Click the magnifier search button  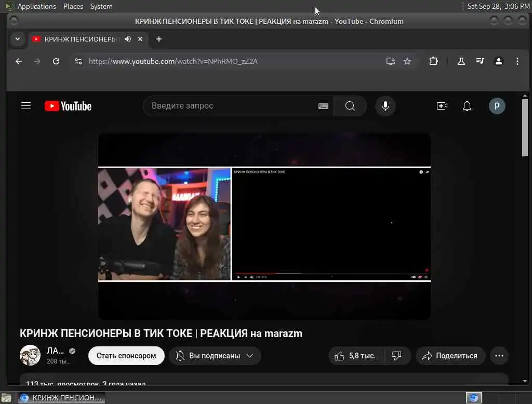tap(350, 106)
